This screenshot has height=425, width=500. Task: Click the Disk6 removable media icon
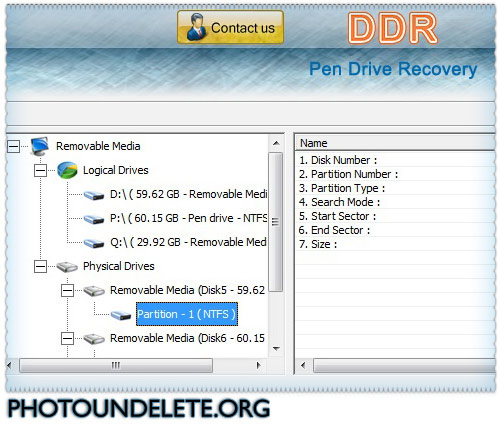click(94, 339)
